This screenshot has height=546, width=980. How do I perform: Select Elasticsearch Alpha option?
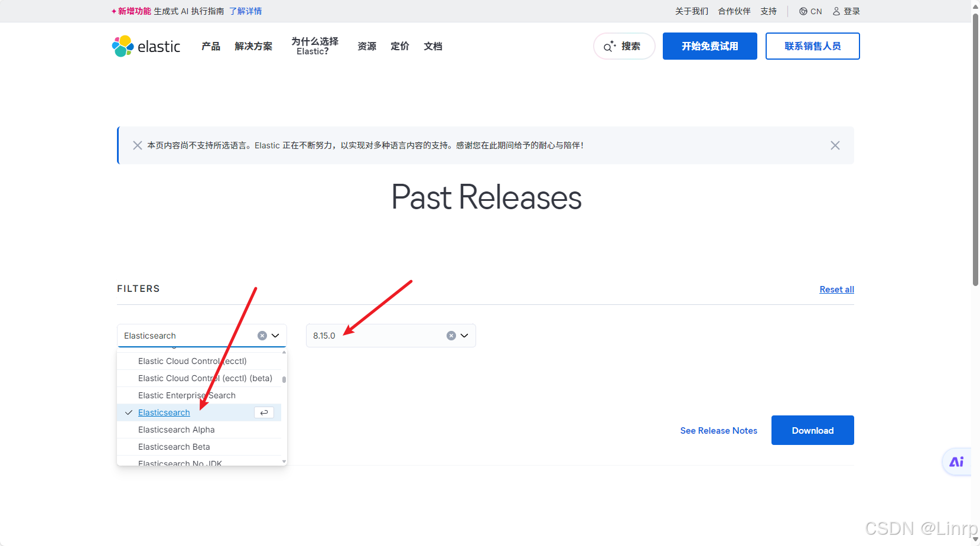[x=199, y=430]
